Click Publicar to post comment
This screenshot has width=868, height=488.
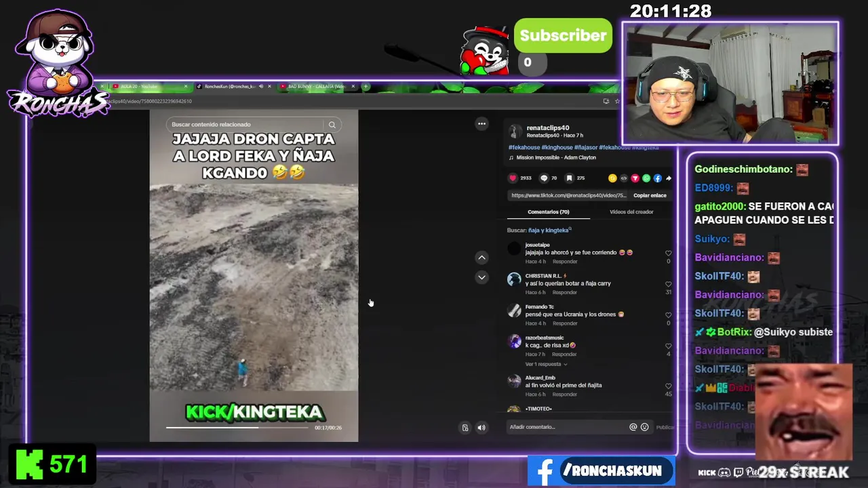665,427
